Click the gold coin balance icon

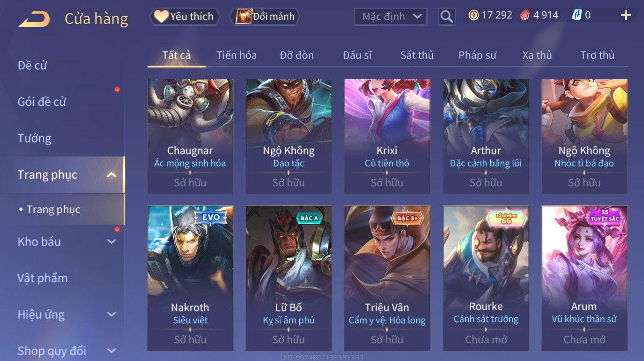473,15
